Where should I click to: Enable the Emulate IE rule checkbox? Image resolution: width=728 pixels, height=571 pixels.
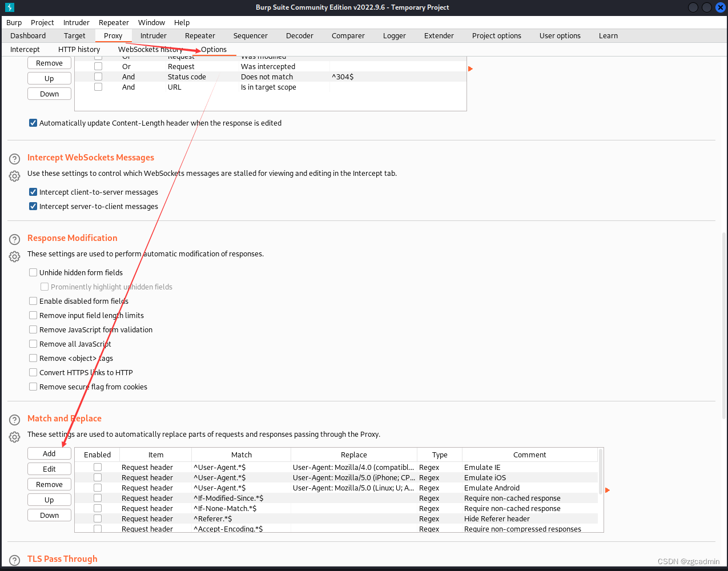point(98,467)
